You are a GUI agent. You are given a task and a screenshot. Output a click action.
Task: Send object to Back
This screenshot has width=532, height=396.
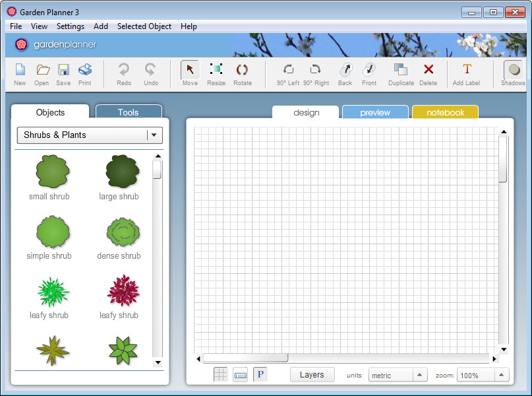click(x=345, y=70)
